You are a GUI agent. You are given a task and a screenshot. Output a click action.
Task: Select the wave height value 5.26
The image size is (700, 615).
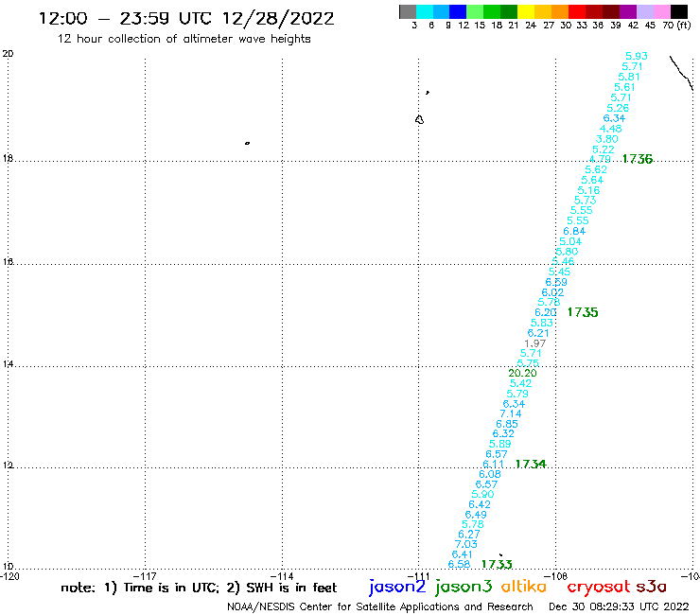pyautogui.click(x=618, y=108)
